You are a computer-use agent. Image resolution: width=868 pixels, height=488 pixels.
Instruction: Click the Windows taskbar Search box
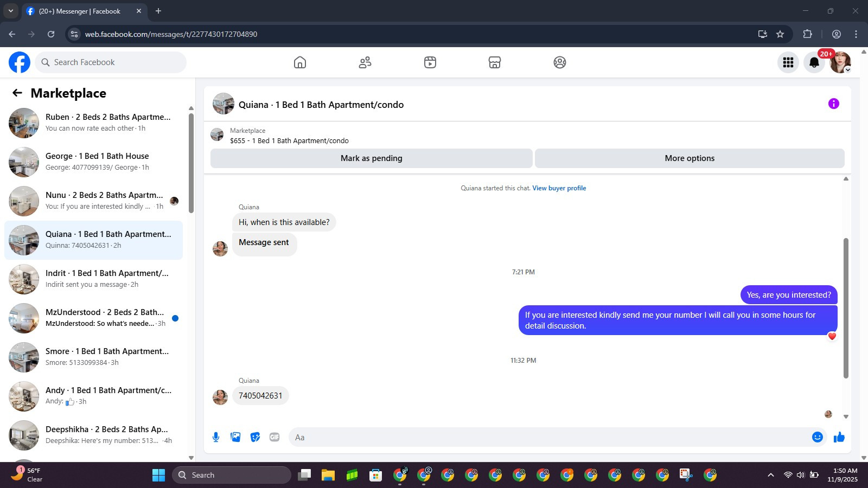(x=232, y=475)
